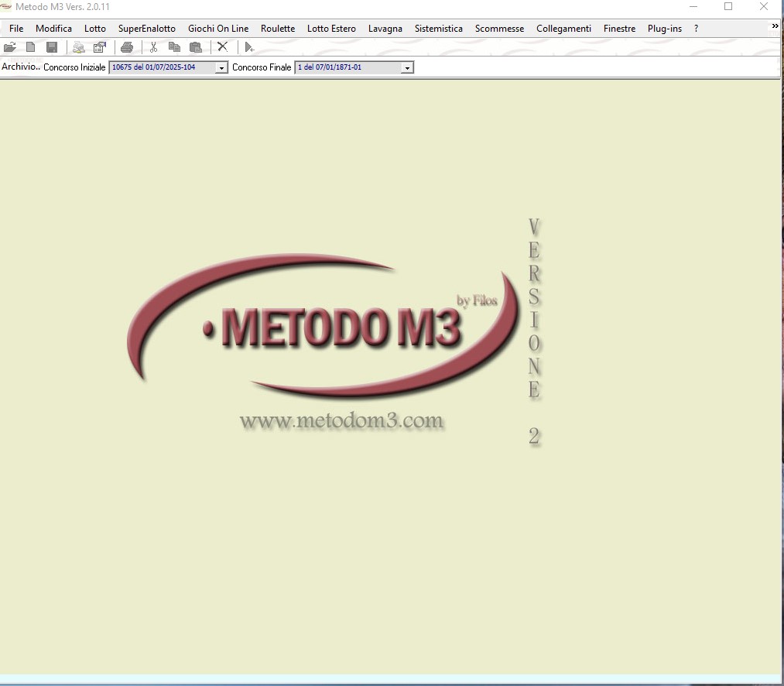Expand the menu overflow chevron
784x686 pixels.
775,26
